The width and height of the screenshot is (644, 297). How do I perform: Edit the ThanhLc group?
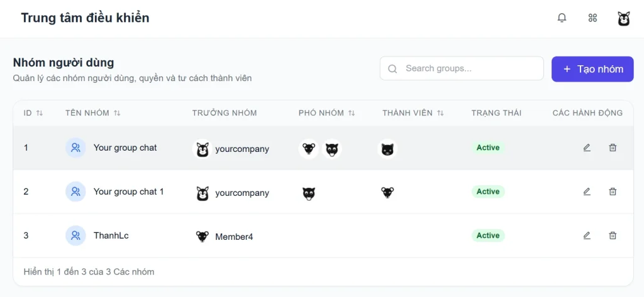[587, 235]
